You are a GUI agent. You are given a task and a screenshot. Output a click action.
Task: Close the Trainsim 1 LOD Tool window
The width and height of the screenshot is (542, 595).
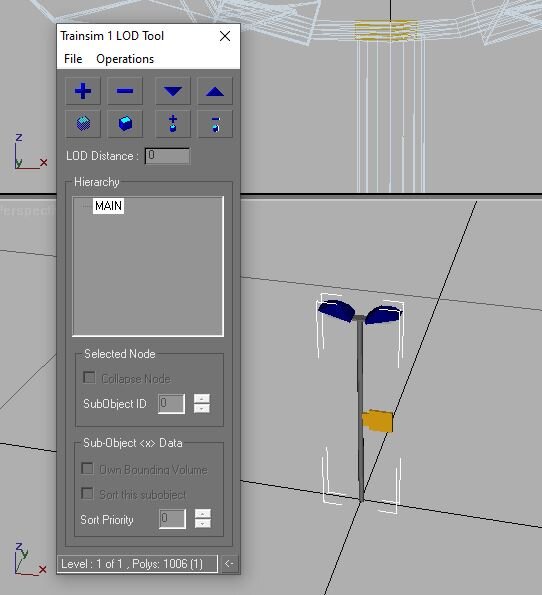(225, 36)
